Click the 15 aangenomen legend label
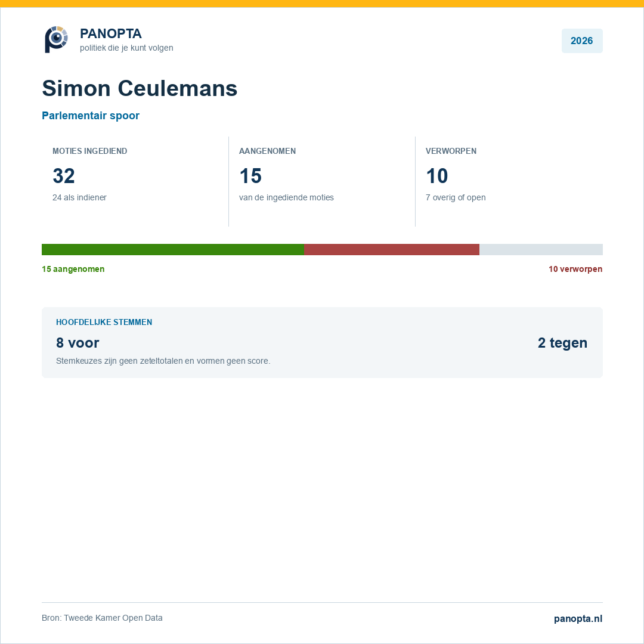 click(73, 269)
